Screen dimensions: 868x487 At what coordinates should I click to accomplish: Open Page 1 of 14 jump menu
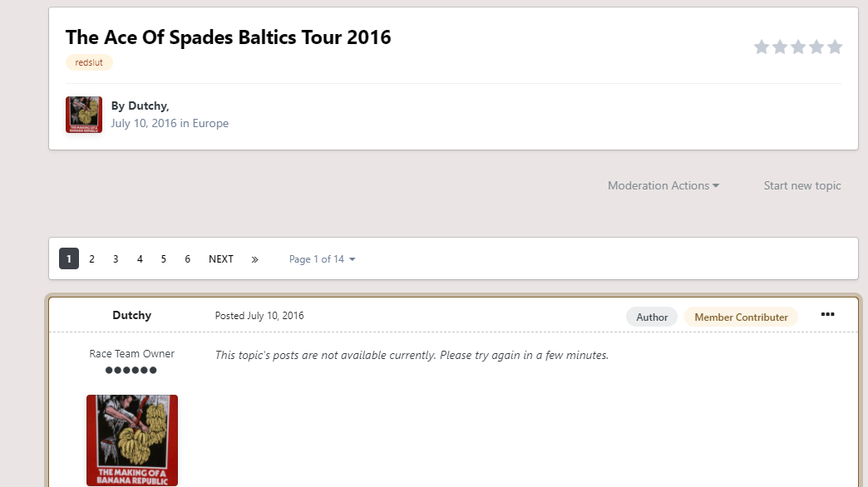point(322,259)
